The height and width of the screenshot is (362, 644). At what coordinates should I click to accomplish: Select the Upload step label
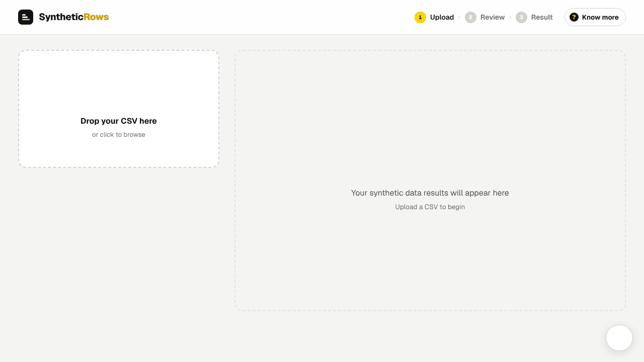pos(442,17)
